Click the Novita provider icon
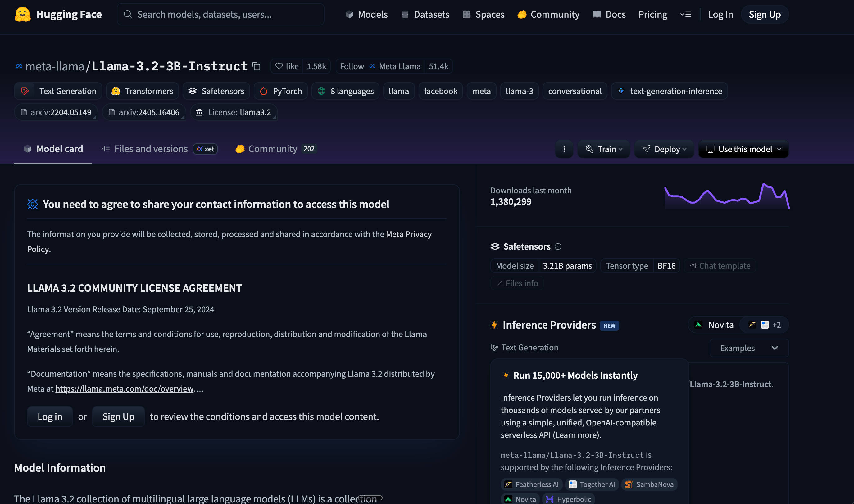854x504 pixels. [x=698, y=325]
